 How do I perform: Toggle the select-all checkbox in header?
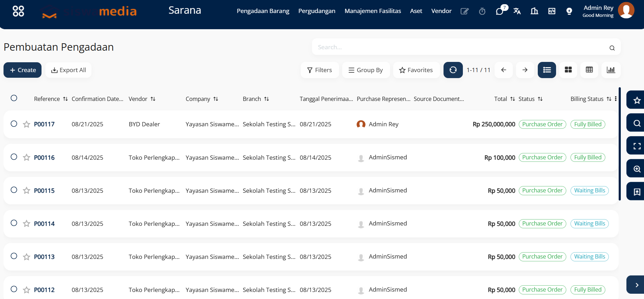coord(14,98)
